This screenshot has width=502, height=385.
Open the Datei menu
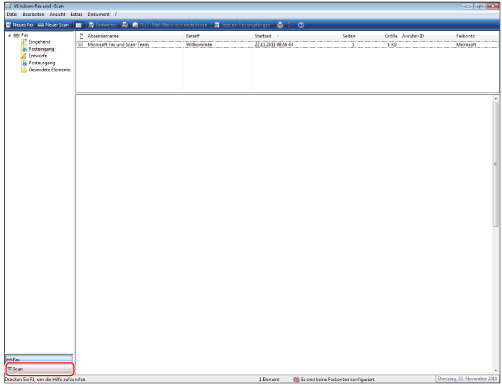12,14
